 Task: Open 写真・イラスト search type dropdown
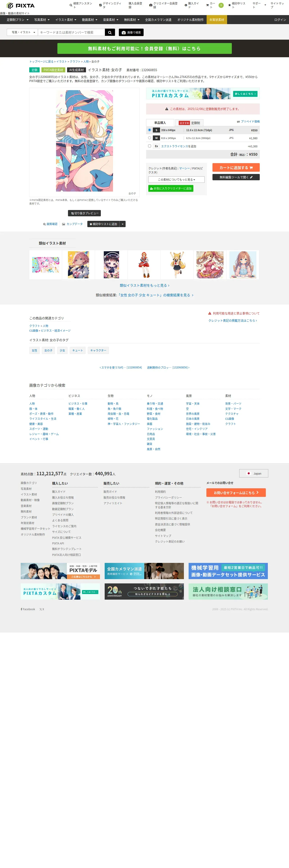(x=23, y=32)
